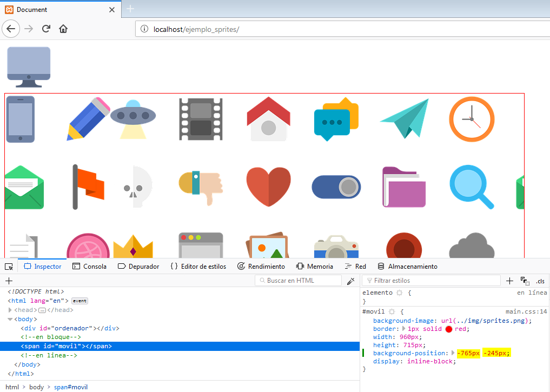Add a new style rule with plus icon
This screenshot has width=550, height=392.
[509, 281]
